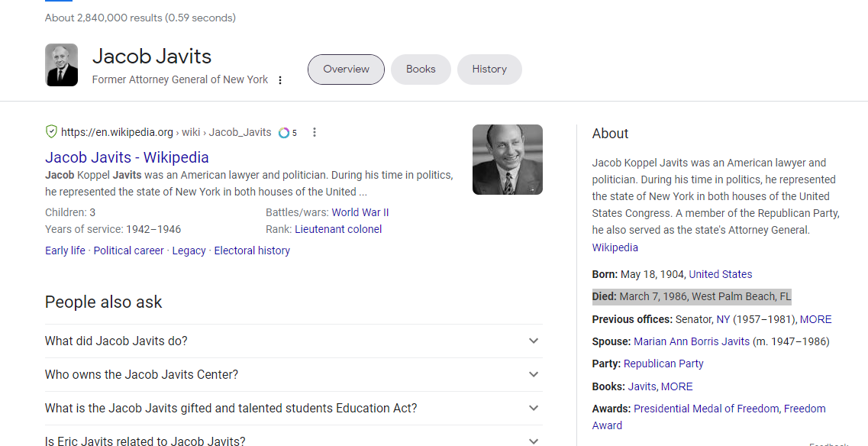The width and height of the screenshot is (868, 446).
Task: Open Jacob Javits small portrait thumbnail in header
Action: [x=61, y=65]
